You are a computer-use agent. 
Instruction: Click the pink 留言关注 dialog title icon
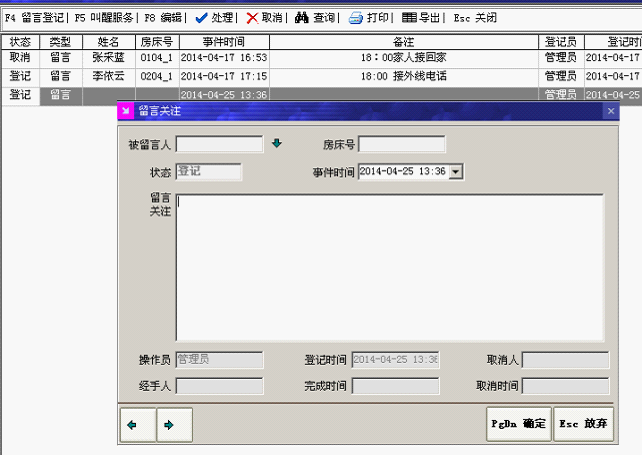coord(125,111)
